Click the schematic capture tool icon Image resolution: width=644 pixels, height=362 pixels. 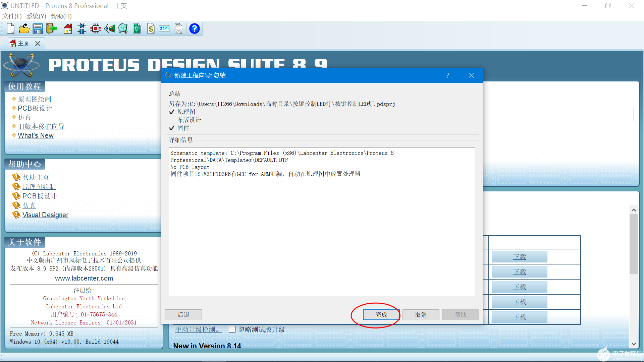(x=82, y=29)
